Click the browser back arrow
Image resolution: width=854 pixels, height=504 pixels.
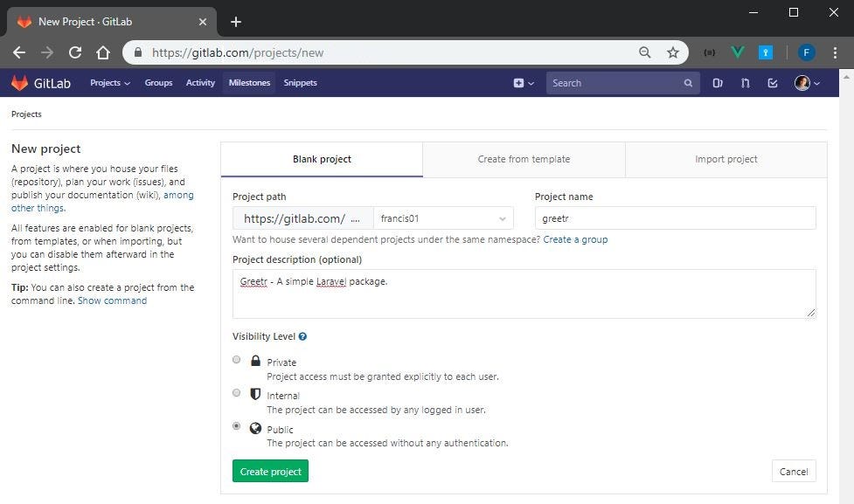(x=19, y=52)
